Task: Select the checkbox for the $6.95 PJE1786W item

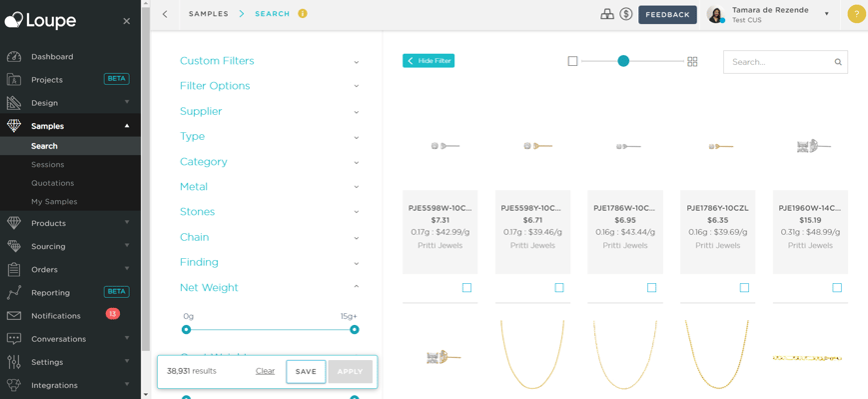Action: coord(651,288)
